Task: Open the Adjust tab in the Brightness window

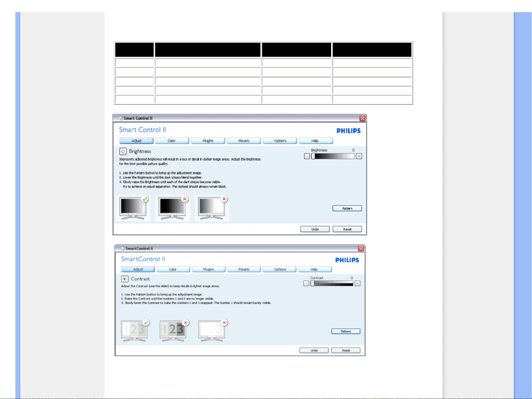Action: coord(136,141)
